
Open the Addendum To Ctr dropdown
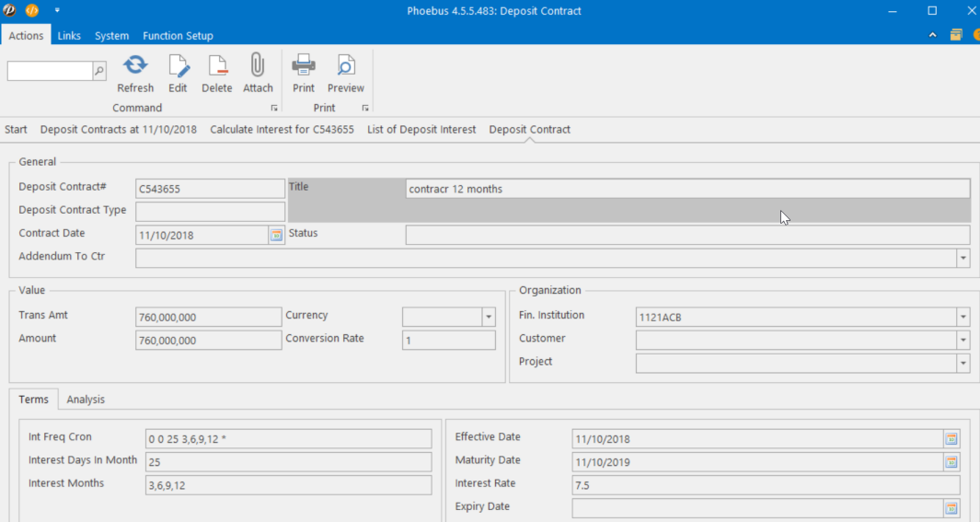coord(963,259)
